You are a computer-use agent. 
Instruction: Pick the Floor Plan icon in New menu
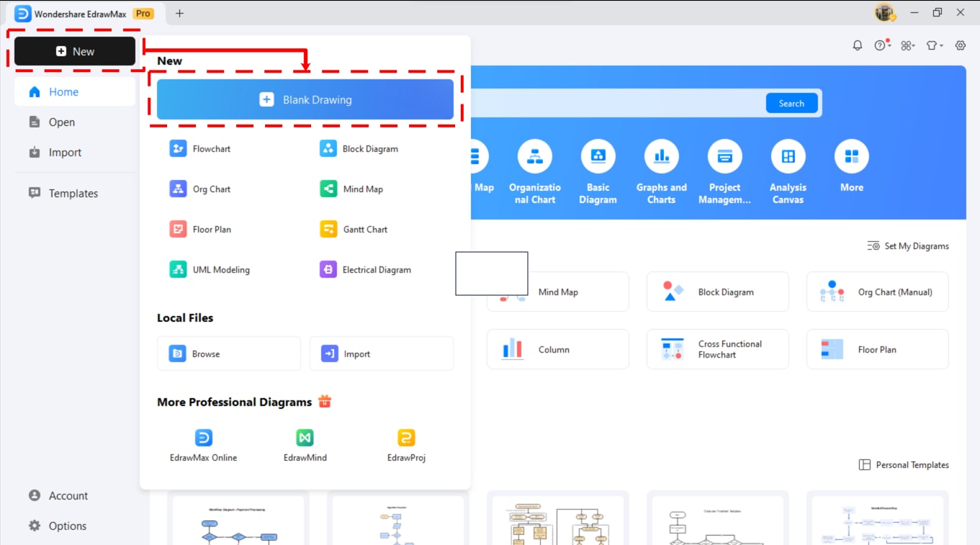[178, 229]
